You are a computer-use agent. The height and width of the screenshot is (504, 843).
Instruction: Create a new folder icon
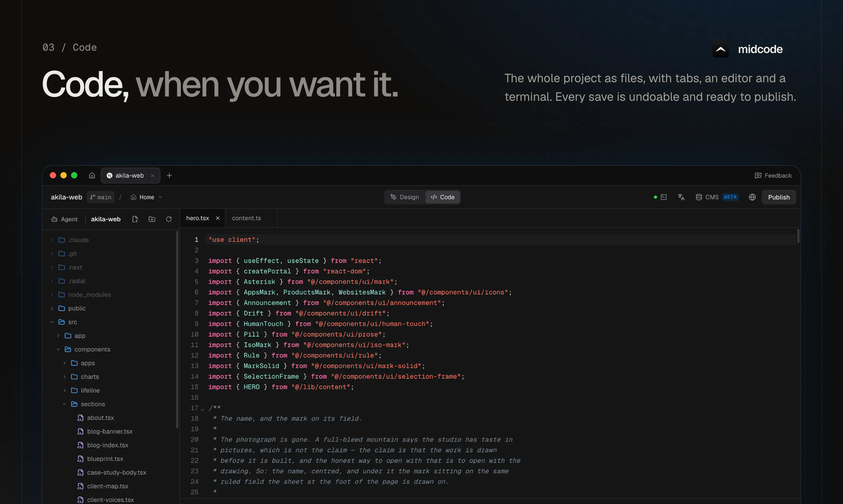click(x=152, y=220)
